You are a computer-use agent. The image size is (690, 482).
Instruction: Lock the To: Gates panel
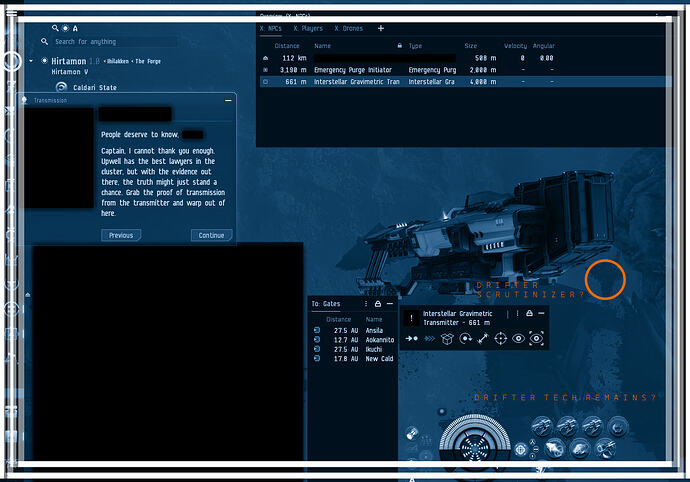378,304
